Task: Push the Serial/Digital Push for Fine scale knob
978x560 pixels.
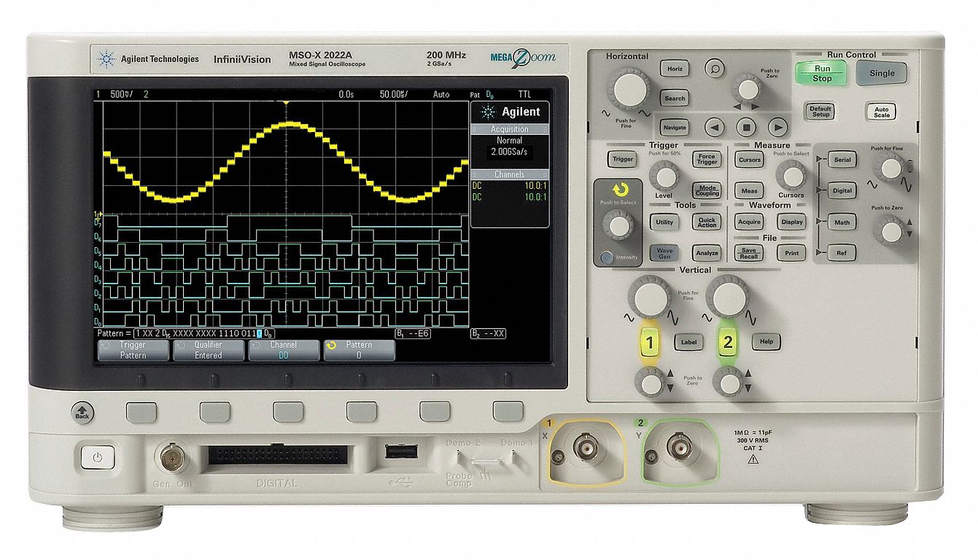Action: coord(890,168)
